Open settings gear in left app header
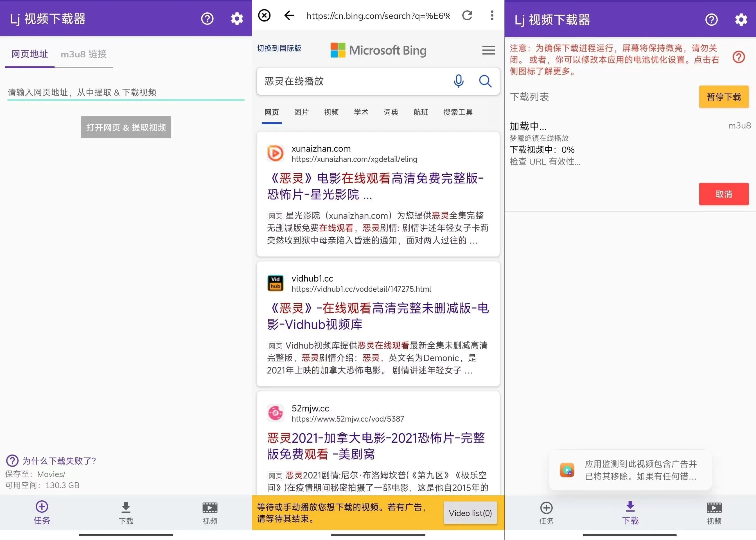This screenshot has width=756, height=540. [237, 19]
